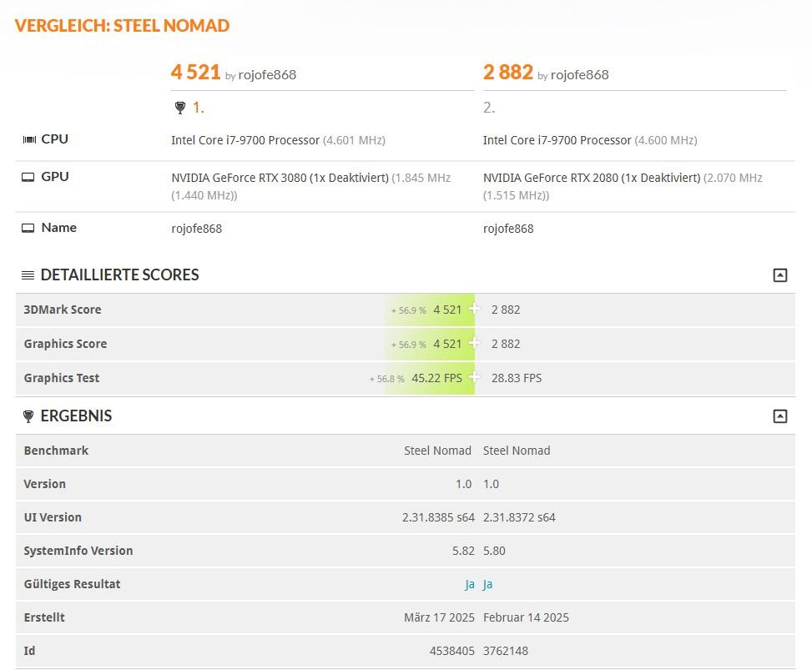This screenshot has height=670, width=812.
Task: Click the Gültiges Resultat row label
Action: 72,584
